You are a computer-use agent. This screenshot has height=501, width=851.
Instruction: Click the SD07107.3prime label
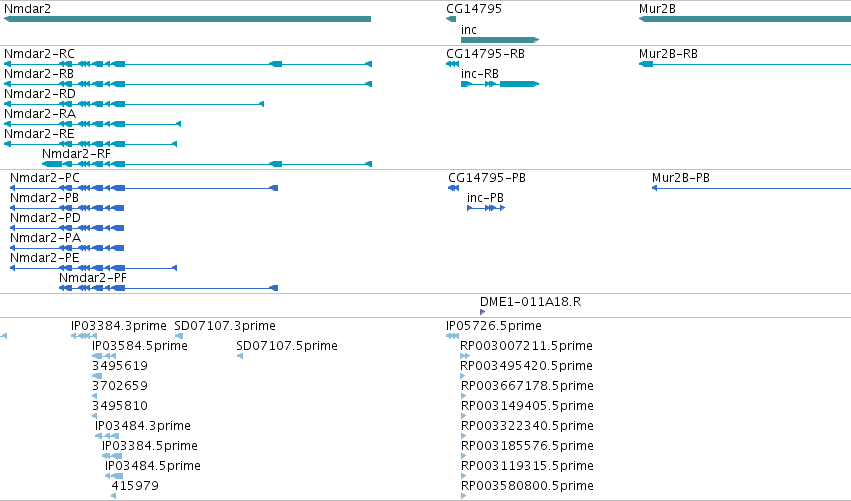225,326
